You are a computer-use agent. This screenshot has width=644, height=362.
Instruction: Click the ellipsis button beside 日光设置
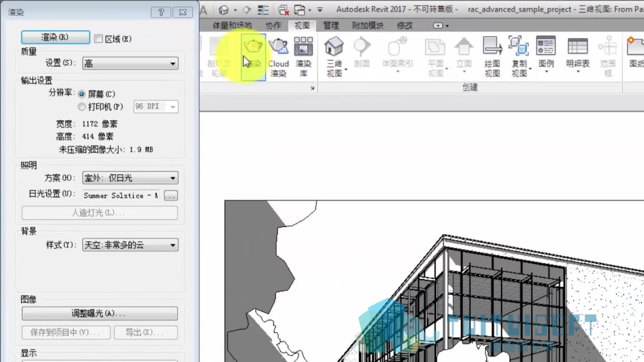[x=171, y=196]
